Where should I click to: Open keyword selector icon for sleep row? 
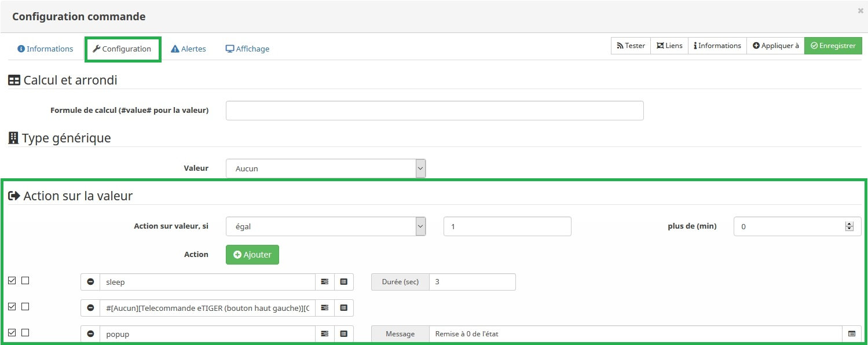324,282
